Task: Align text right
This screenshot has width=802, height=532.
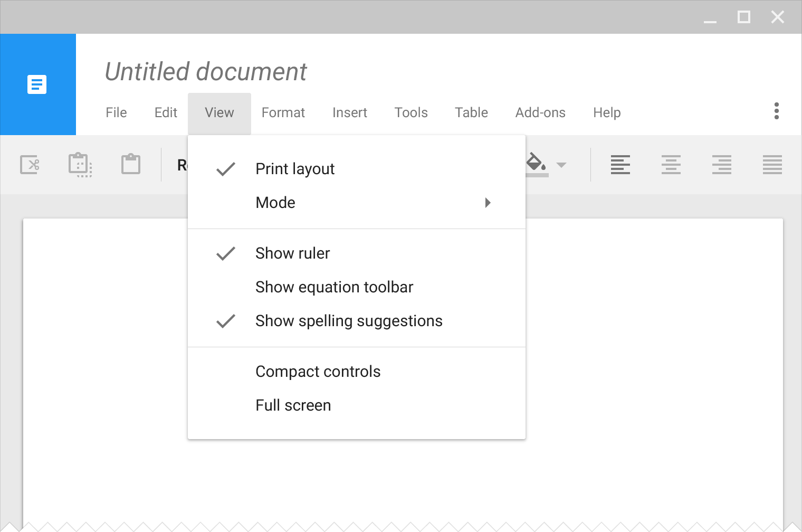Action: (722, 165)
